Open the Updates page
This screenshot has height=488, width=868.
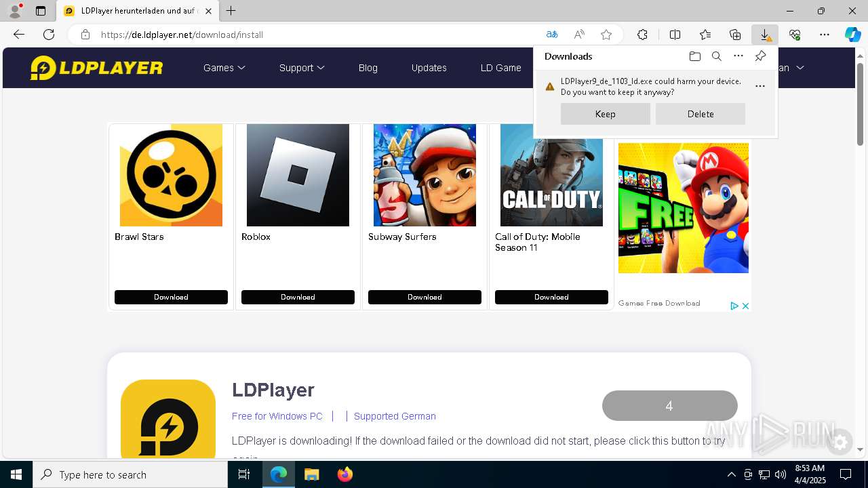pos(429,68)
